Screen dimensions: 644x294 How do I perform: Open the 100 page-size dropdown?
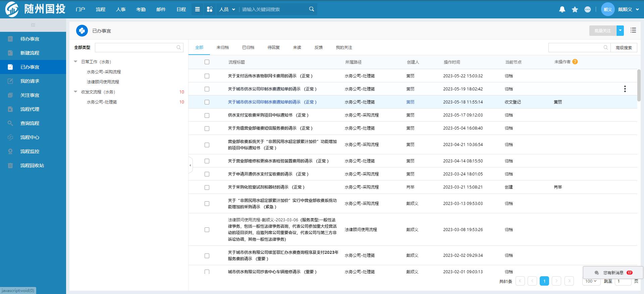(x=591, y=281)
